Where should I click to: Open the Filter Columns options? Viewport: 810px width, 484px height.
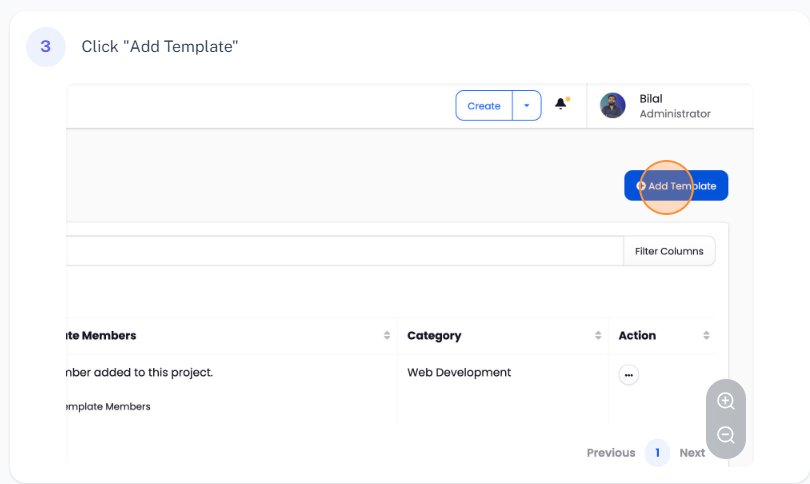tap(669, 251)
